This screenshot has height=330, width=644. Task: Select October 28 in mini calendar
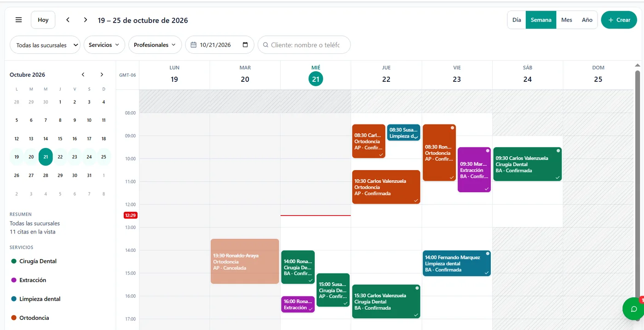click(46, 176)
